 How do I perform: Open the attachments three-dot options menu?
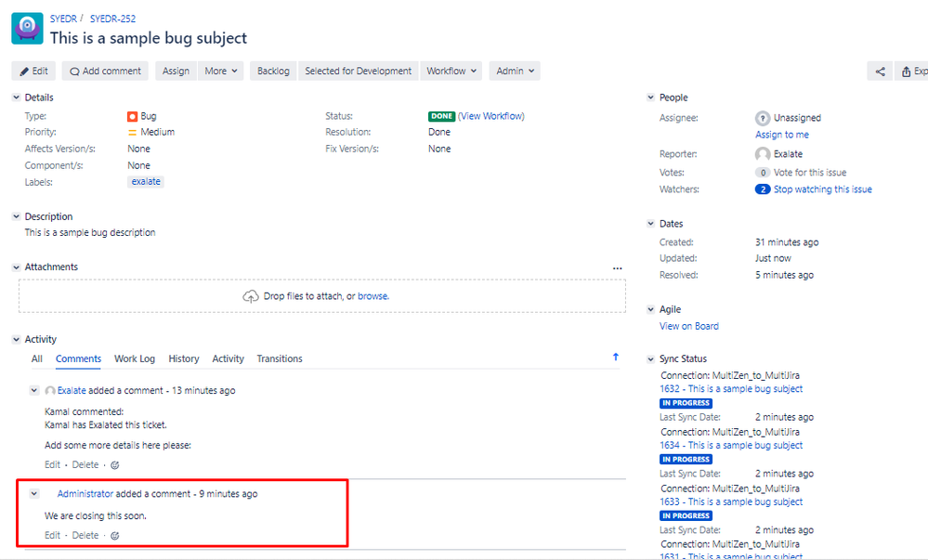tap(618, 268)
